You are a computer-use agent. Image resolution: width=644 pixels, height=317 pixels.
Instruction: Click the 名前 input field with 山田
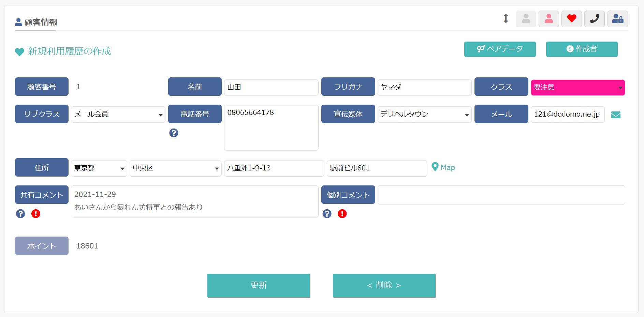click(271, 88)
